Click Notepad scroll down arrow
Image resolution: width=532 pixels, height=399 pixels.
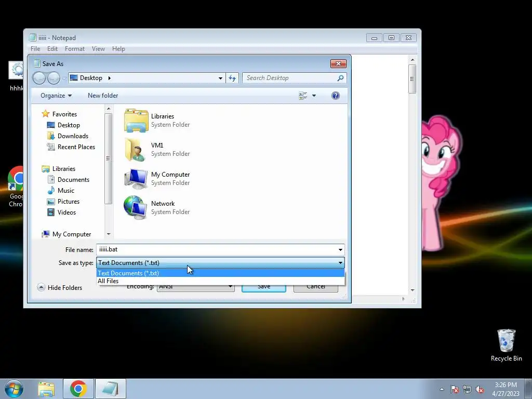pyautogui.click(x=413, y=290)
